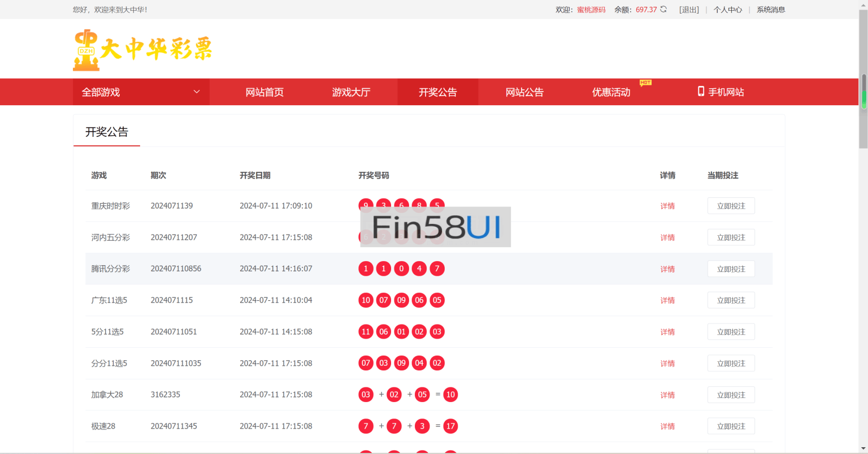The width and height of the screenshot is (868, 454).
Task: Click the balance refresh icon
Action: click(x=663, y=9)
